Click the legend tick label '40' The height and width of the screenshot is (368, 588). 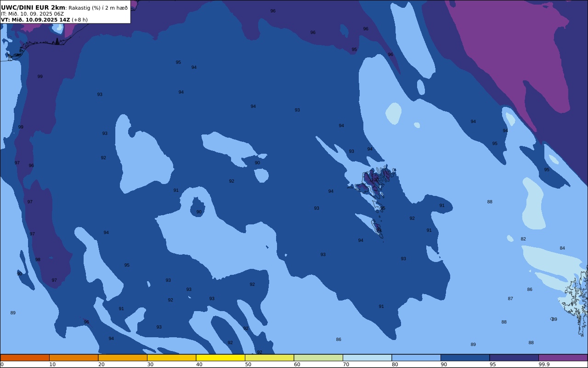point(199,364)
